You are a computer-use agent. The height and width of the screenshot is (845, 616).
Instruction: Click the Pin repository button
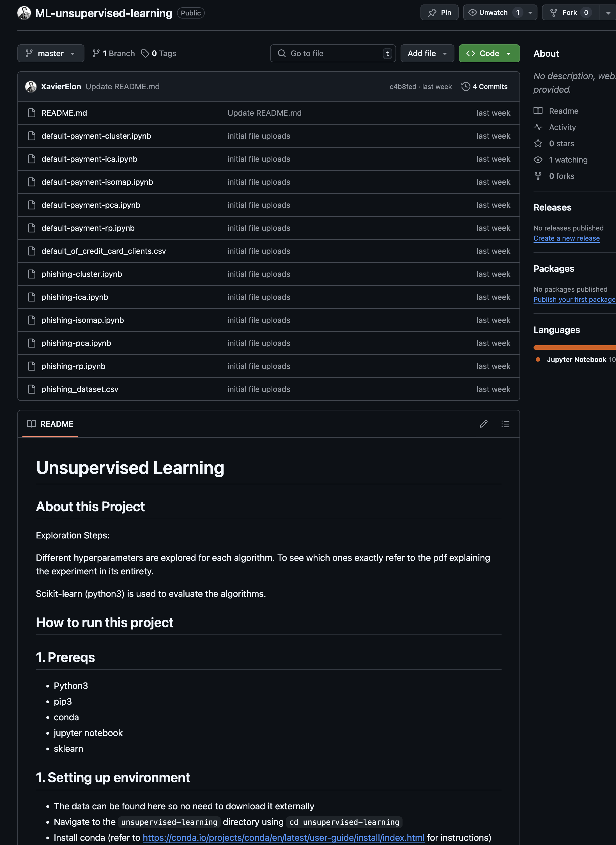point(439,13)
